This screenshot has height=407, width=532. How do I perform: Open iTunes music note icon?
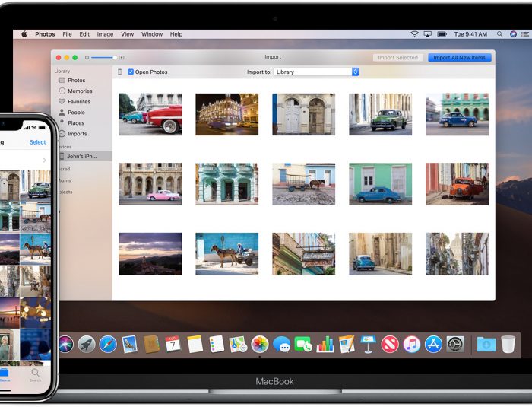point(412,344)
